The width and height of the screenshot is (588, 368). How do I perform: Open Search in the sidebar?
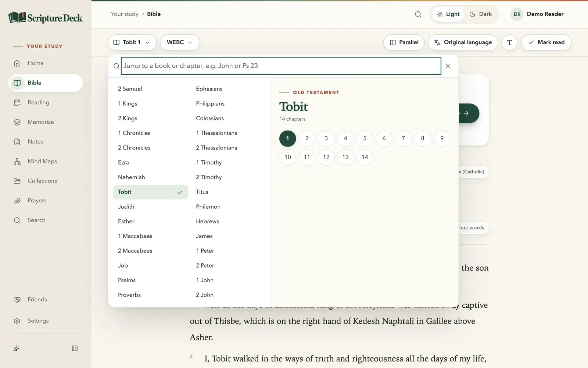coord(46,220)
